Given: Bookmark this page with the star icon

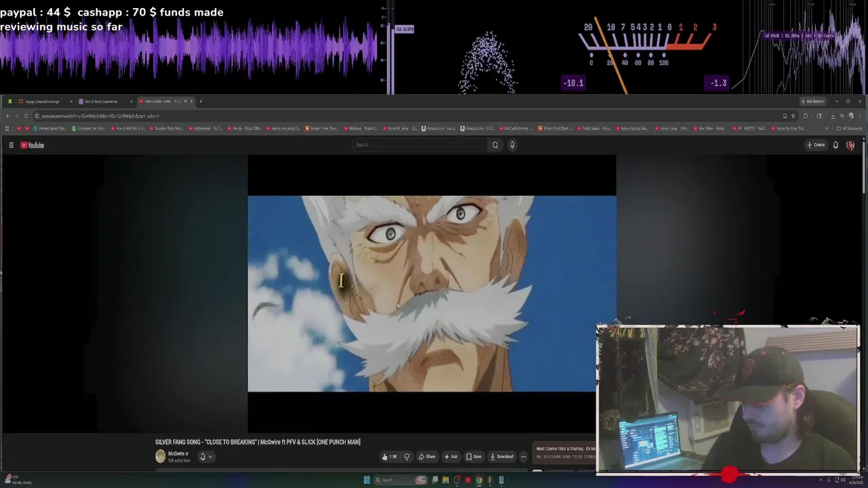Looking at the screenshot, I should pos(793,116).
